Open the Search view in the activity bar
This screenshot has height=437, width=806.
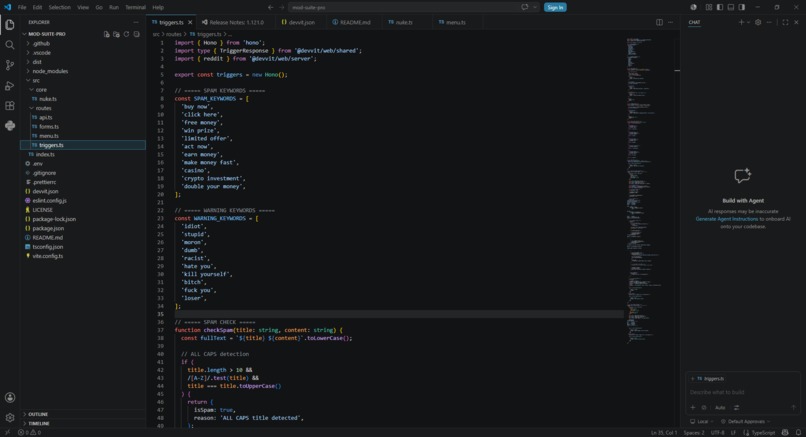pos(10,45)
